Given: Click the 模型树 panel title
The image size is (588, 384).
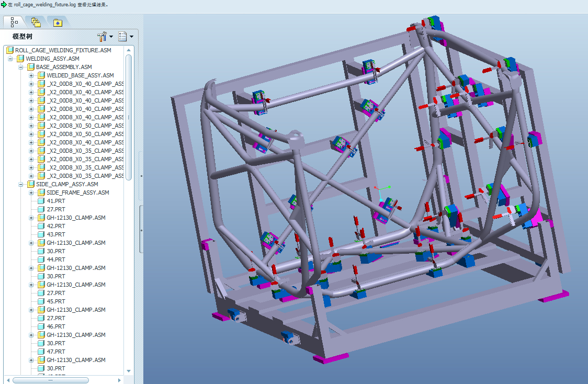Looking at the screenshot, I should (22, 37).
